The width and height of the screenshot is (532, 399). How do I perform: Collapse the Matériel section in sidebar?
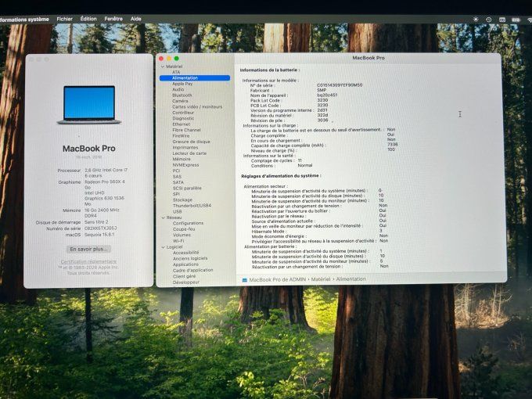pyautogui.click(x=163, y=66)
